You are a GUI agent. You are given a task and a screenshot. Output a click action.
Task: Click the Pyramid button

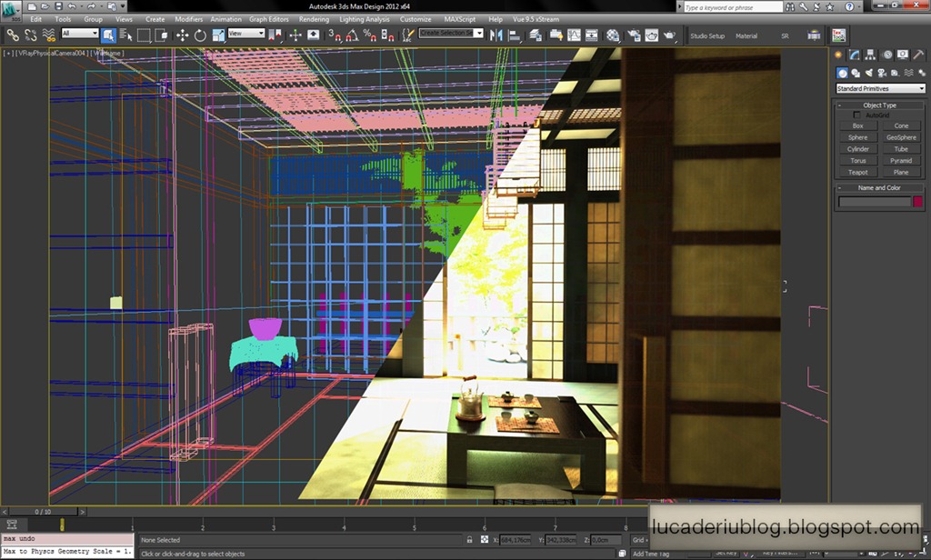point(901,160)
